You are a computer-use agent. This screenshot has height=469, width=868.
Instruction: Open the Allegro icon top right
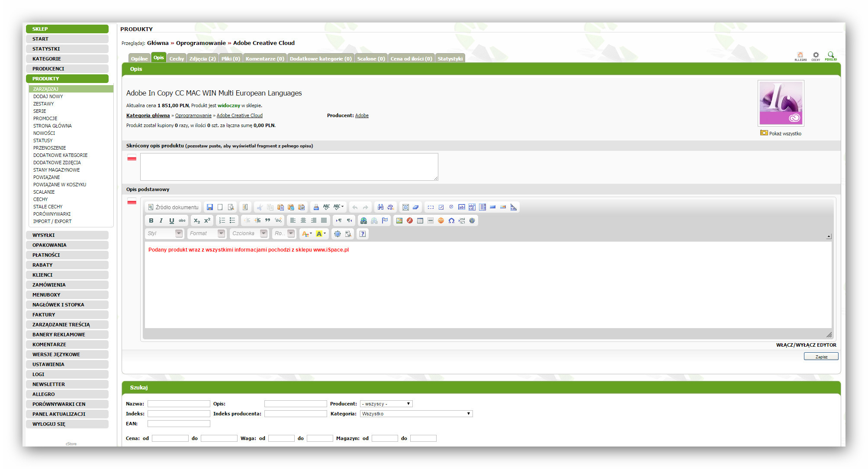(x=800, y=56)
